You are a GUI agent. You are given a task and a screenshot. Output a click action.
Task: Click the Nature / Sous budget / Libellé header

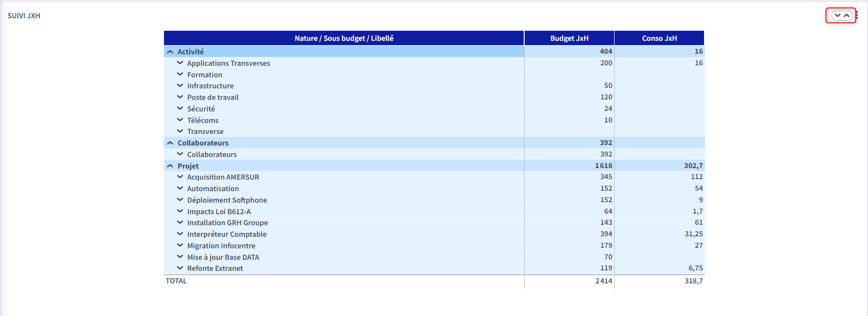click(344, 38)
